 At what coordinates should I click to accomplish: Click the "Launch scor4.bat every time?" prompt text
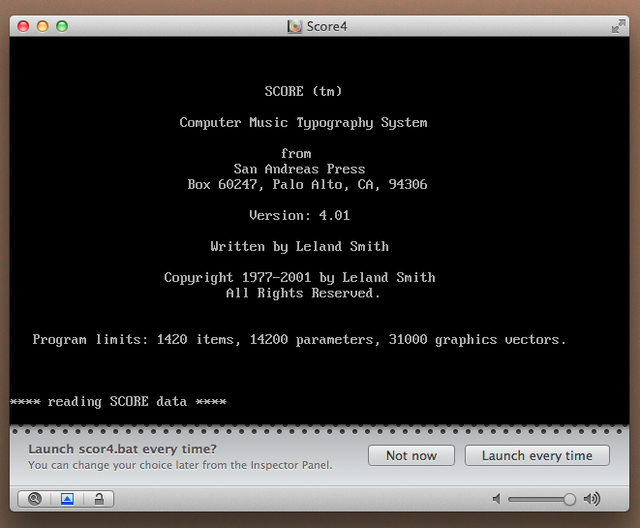click(122, 449)
